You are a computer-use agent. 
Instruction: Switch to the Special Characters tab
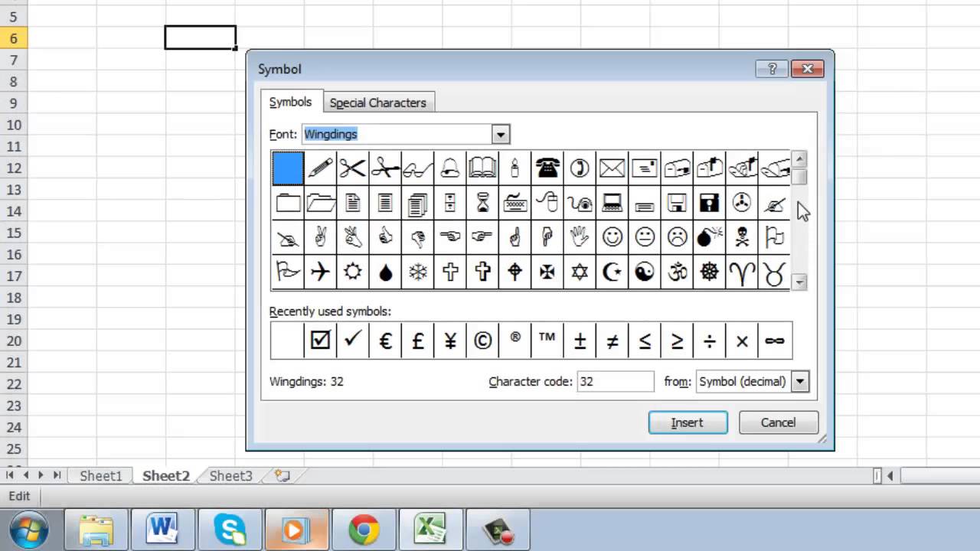tap(377, 102)
